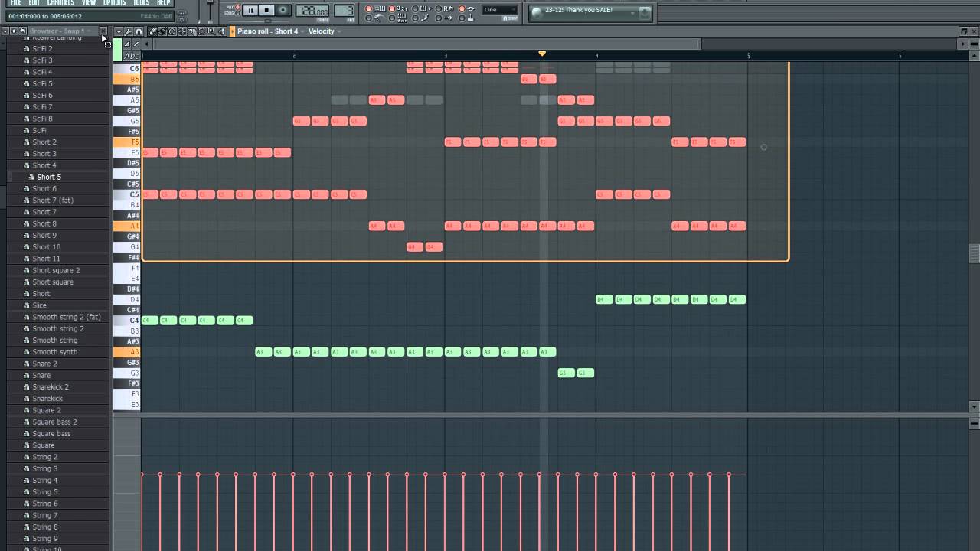The height and width of the screenshot is (551, 980).
Task: Toggle the loop recording R option
Action: pos(444,8)
